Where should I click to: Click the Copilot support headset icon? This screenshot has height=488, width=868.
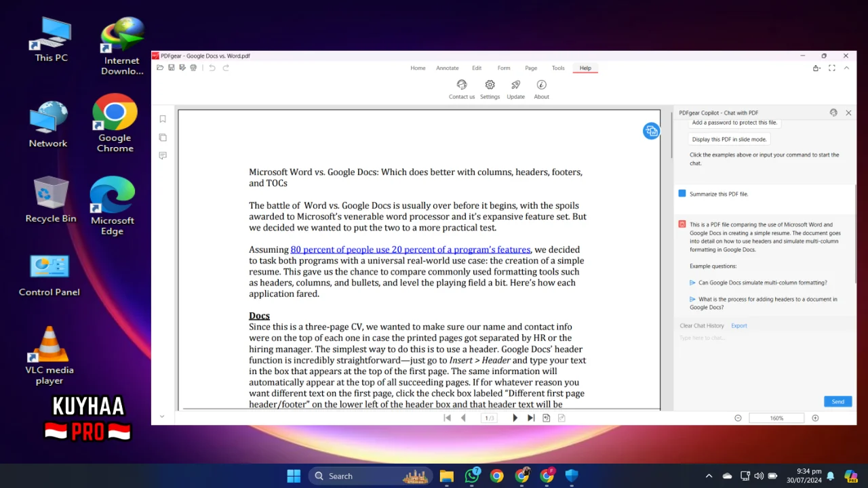point(833,113)
